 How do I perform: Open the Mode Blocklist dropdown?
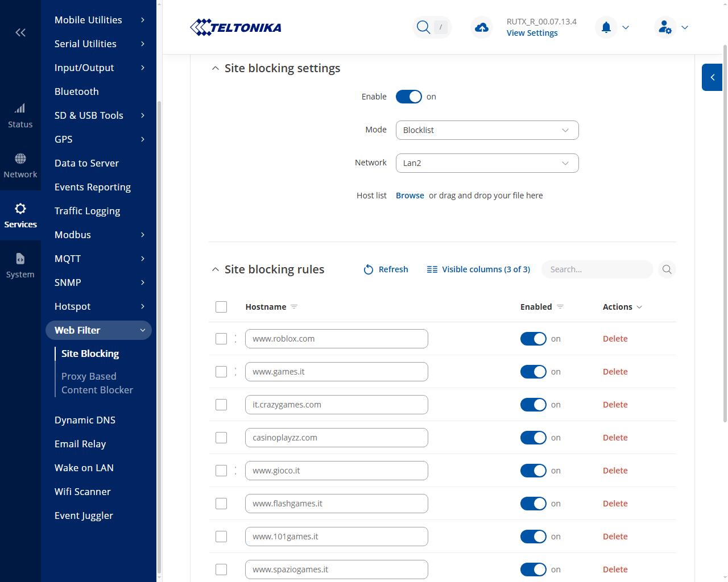pos(487,130)
